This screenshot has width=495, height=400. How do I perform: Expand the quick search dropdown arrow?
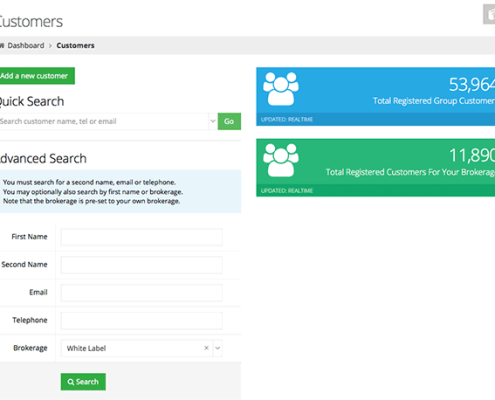coord(213,121)
